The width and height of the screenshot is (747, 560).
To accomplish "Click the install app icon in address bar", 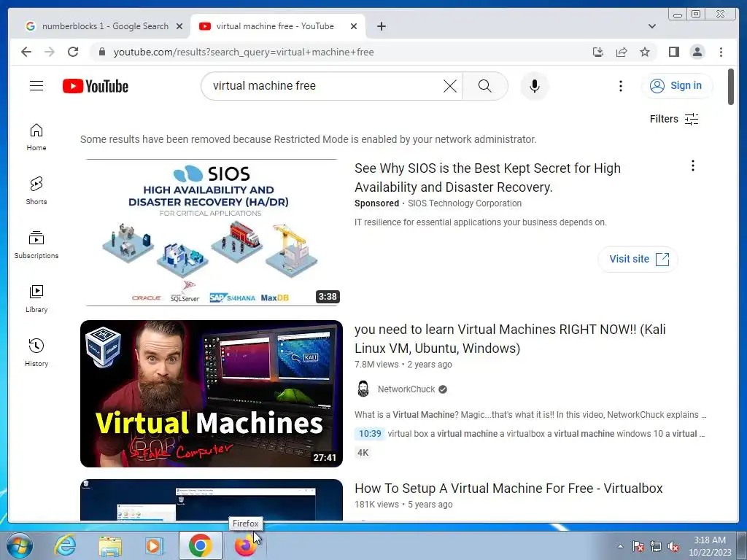I will 598,52.
